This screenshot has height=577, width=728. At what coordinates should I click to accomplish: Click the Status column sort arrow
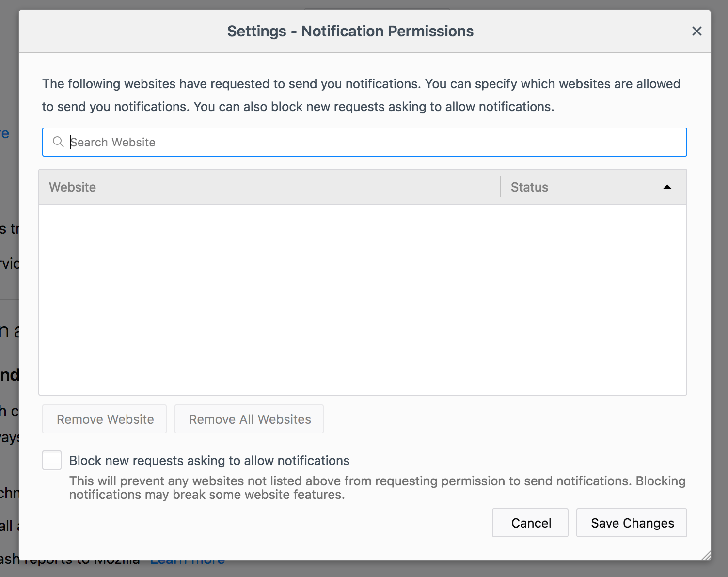pyautogui.click(x=667, y=187)
